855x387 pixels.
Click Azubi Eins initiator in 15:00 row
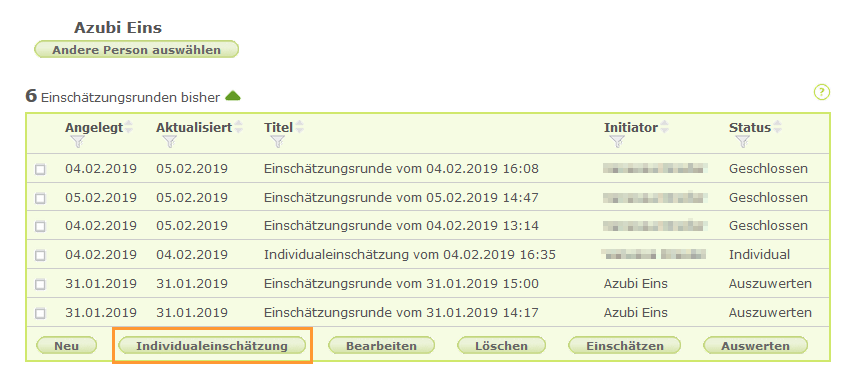(x=636, y=283)
